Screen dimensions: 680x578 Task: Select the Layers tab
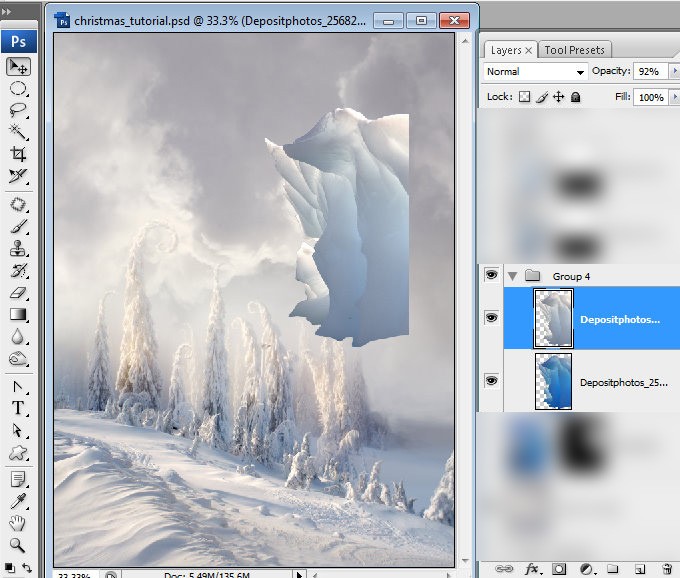click(506, 50)
